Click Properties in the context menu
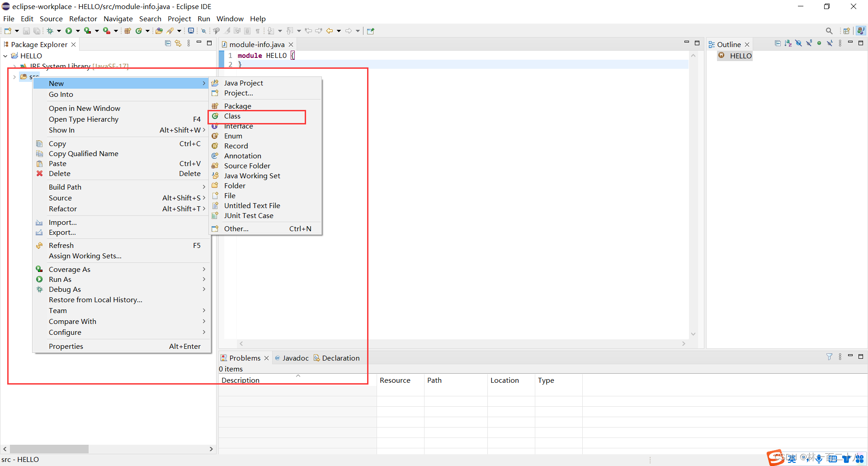The image size is (868, 466). (121, 346)
